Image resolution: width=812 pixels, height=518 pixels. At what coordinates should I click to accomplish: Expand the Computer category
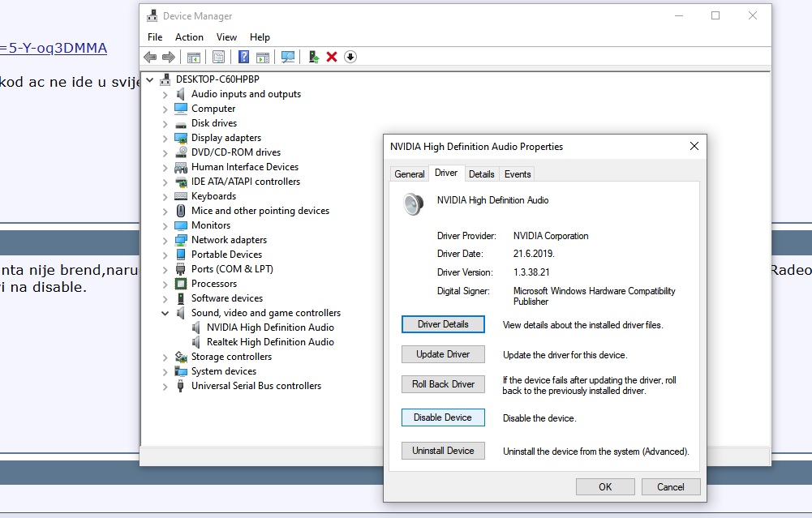(165, 109)
